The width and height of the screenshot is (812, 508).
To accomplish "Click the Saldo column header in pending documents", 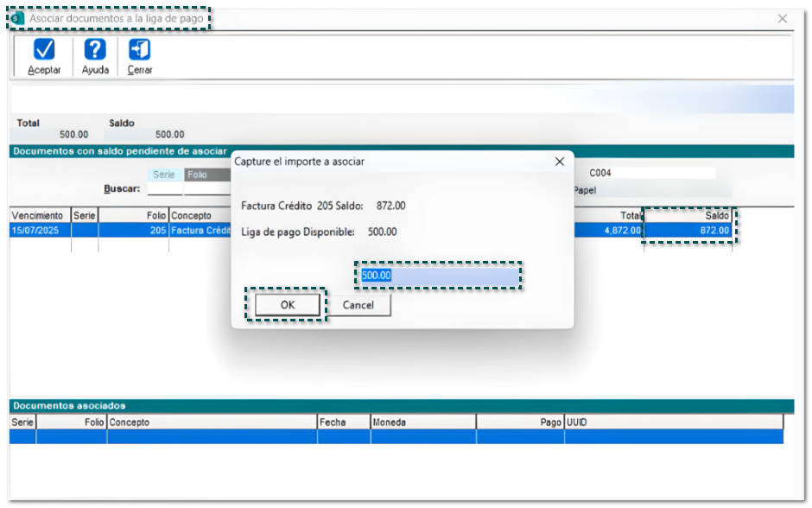I will pos(688,215).
